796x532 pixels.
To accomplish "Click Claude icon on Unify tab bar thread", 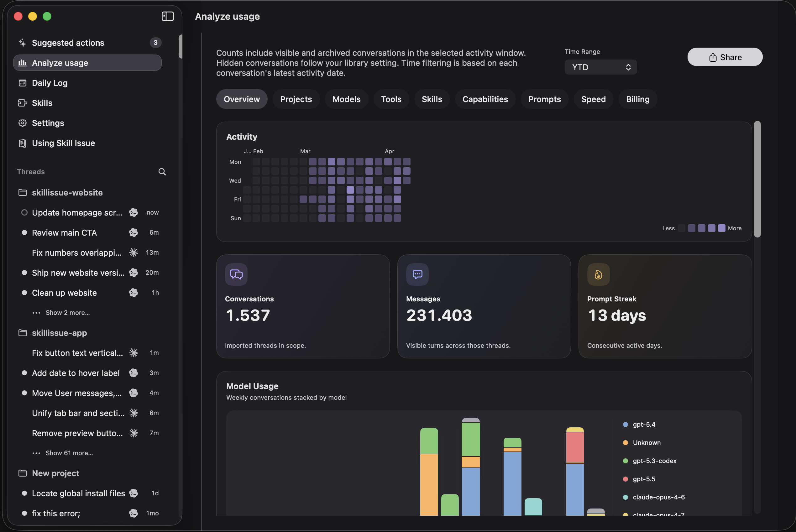I will (x=133, y=413).
